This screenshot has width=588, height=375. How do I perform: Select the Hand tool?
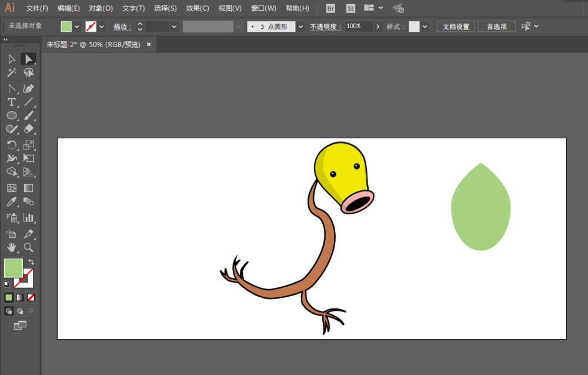pos(11,247)
